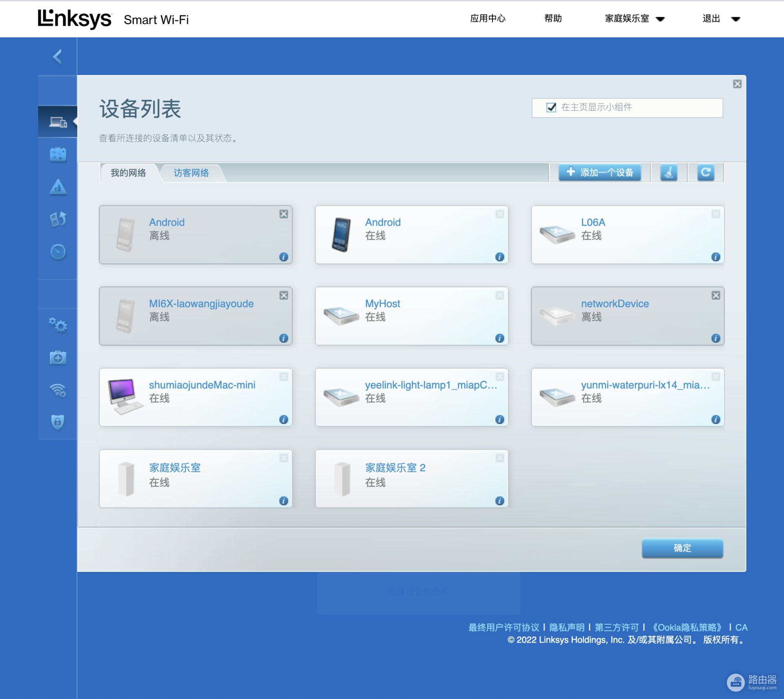Viewport: 784px width, 699px height.
Task: Open 帮助 in top menu
Action: [x=553, y=18]
